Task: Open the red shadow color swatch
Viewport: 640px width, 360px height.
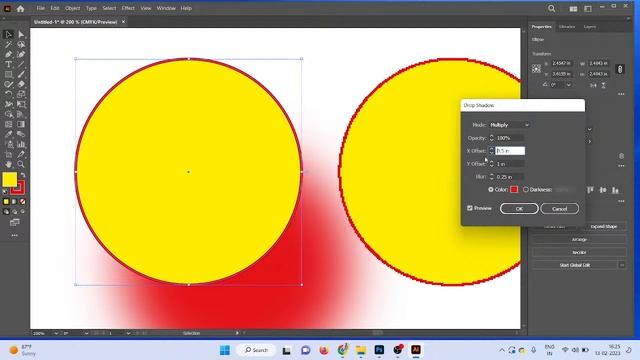Action: pyautogui.click(x=514, y=189)
